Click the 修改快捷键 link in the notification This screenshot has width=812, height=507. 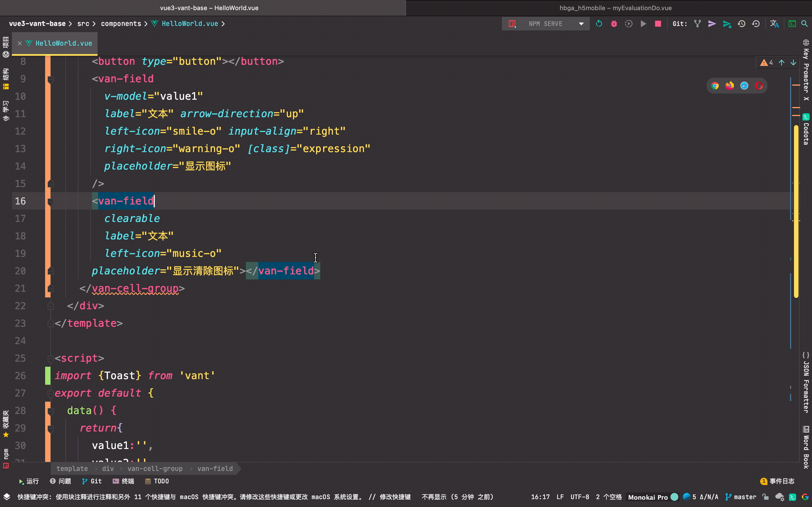tap(395, 497)
